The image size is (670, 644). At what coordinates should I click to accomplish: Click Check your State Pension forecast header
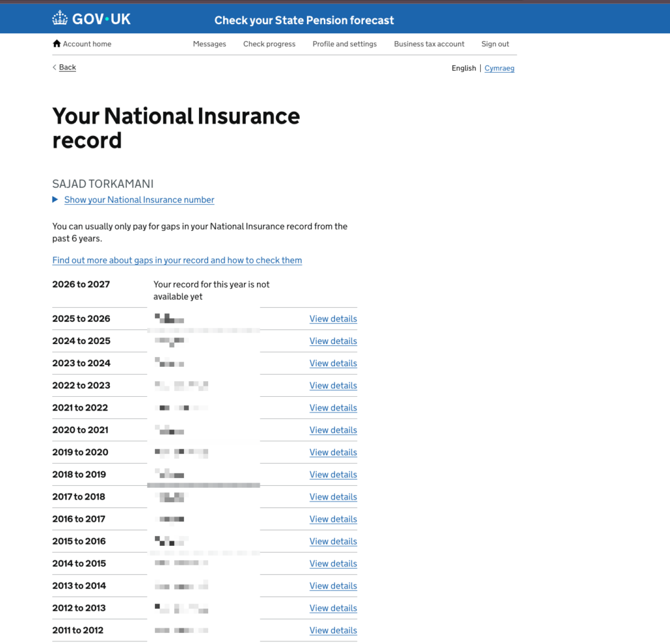pyautogui.click(x=304, y=20)
